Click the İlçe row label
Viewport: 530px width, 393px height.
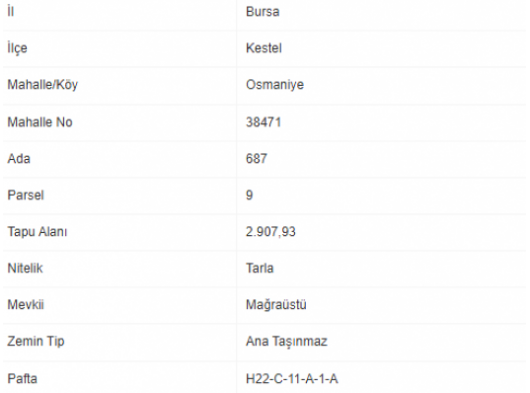(17, 48)
